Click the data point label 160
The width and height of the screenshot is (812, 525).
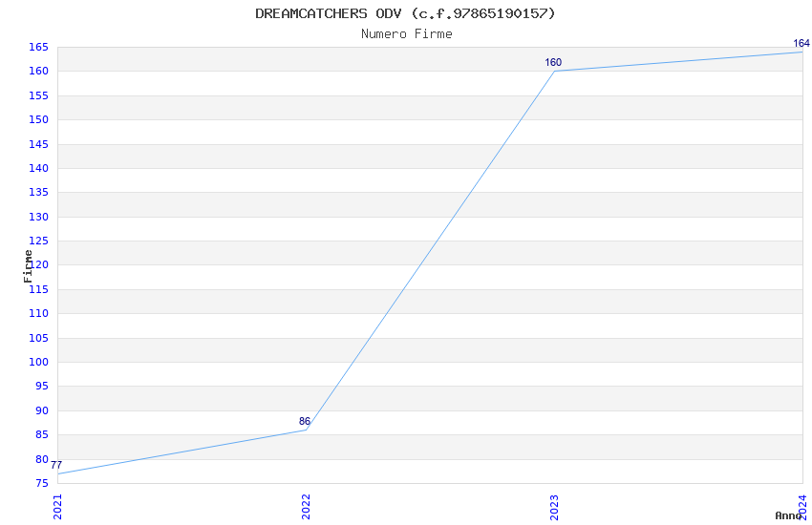tap(553, 63)
